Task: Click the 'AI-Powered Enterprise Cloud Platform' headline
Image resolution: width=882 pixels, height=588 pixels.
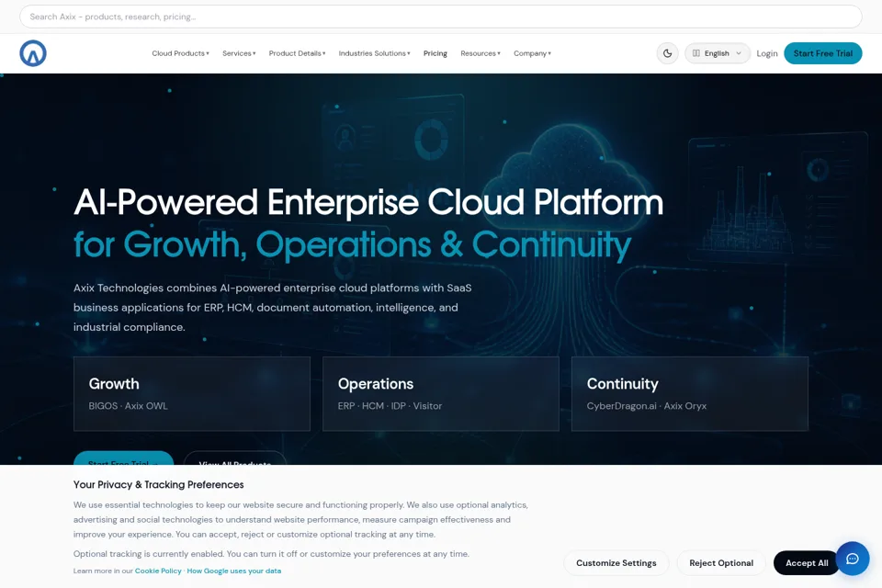Action: click(368, 202)
